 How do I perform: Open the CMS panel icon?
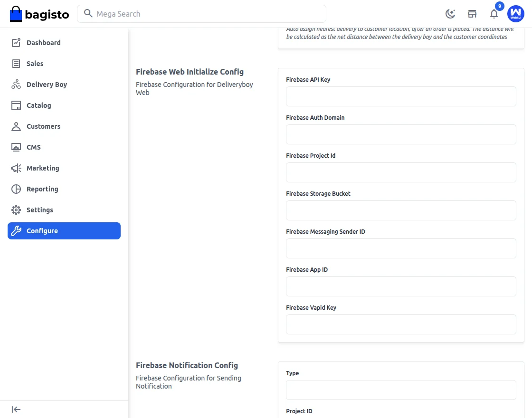click(16, 147)
